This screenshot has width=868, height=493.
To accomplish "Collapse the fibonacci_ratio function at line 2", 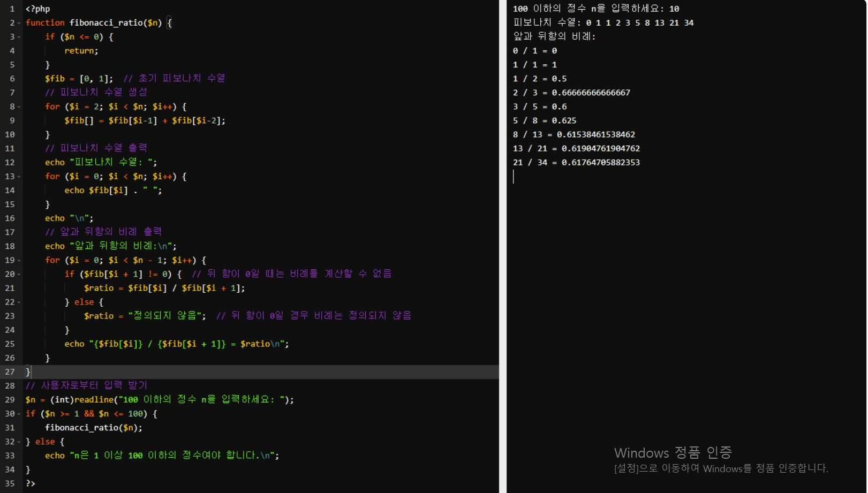I will coord(19,23).
